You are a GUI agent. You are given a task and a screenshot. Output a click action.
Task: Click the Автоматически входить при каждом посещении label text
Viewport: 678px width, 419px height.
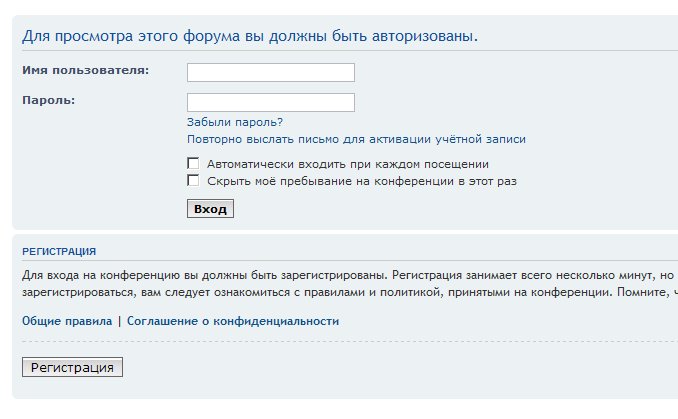coord(347,163)
